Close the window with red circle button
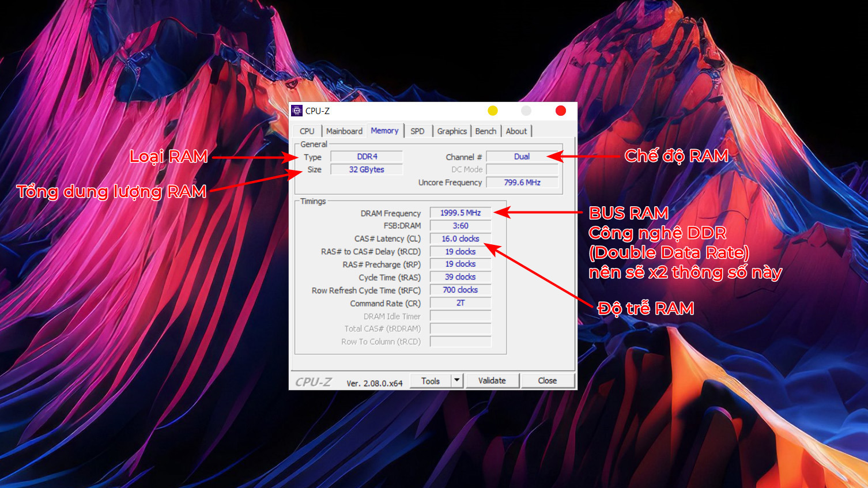Viewport: 868px width, 488px height. point(560,111)
